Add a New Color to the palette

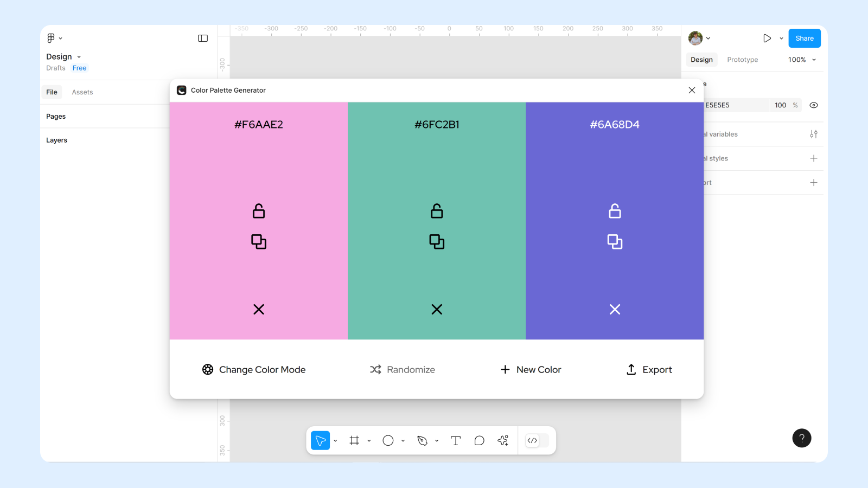pyautogui.click(x=530, y=369)
